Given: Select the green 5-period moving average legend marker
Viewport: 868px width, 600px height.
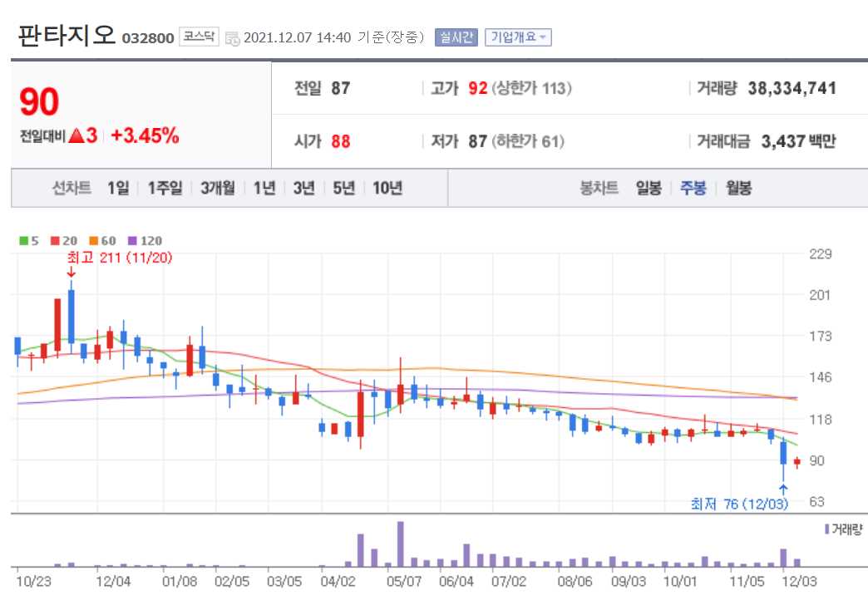Looking at the screenshot, I should click(23, 240).
